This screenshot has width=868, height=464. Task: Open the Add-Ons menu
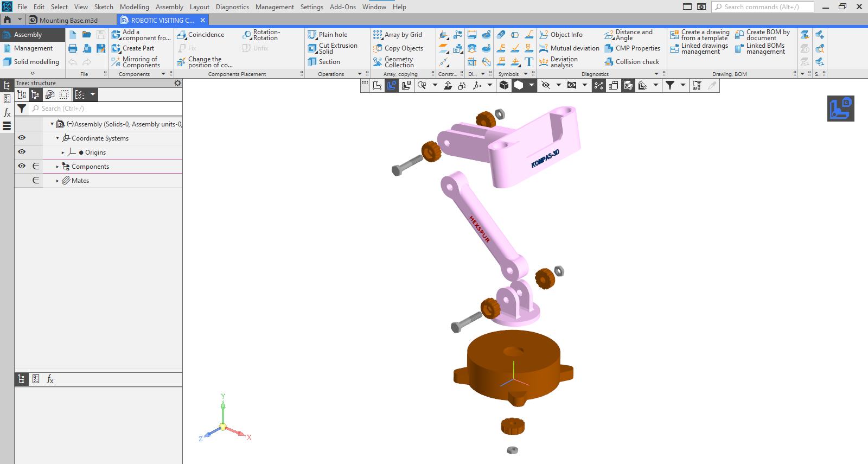[x=343, y=7]
